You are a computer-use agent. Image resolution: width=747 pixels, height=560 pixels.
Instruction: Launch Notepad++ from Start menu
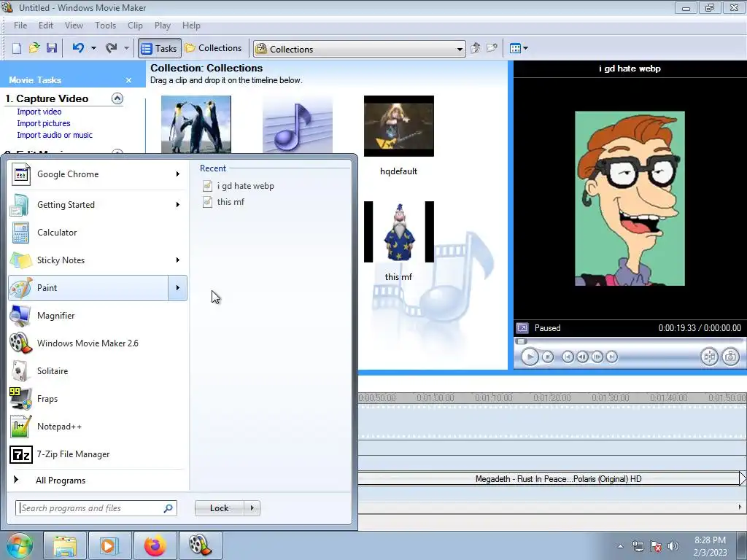click(x=98, y=426)
